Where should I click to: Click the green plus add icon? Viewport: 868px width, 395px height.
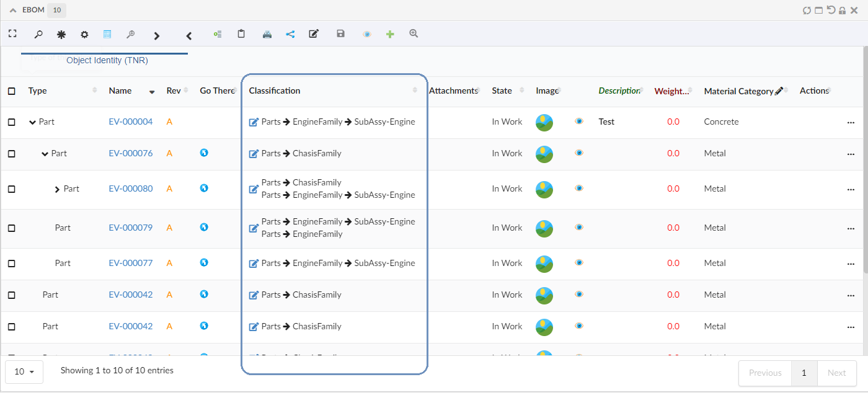pos(390,35)
